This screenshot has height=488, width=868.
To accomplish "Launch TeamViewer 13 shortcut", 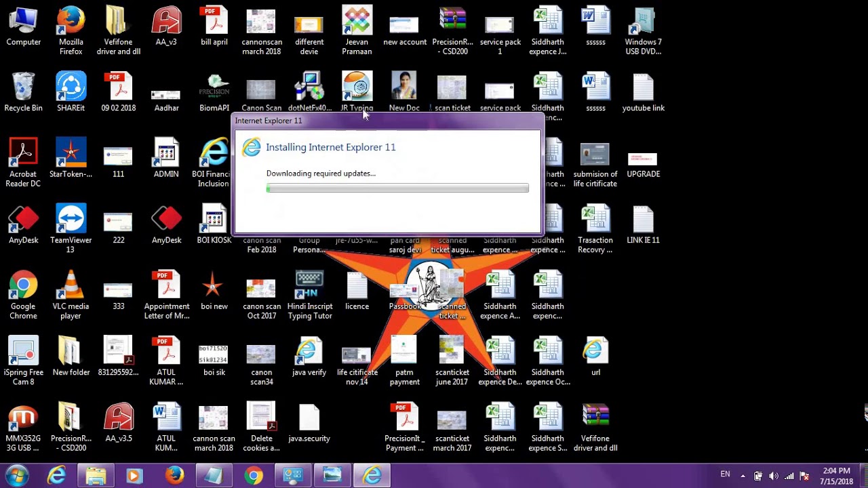I will point(71,229).
